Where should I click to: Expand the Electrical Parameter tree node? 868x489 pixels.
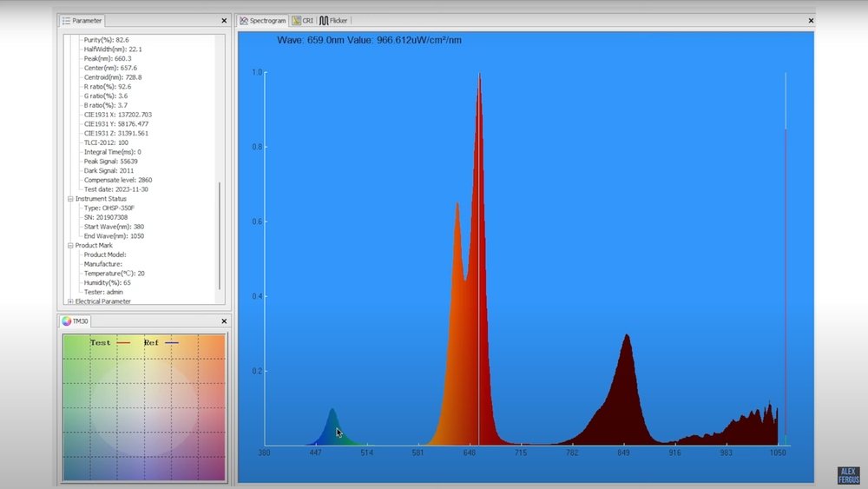(x=70, y=301)
